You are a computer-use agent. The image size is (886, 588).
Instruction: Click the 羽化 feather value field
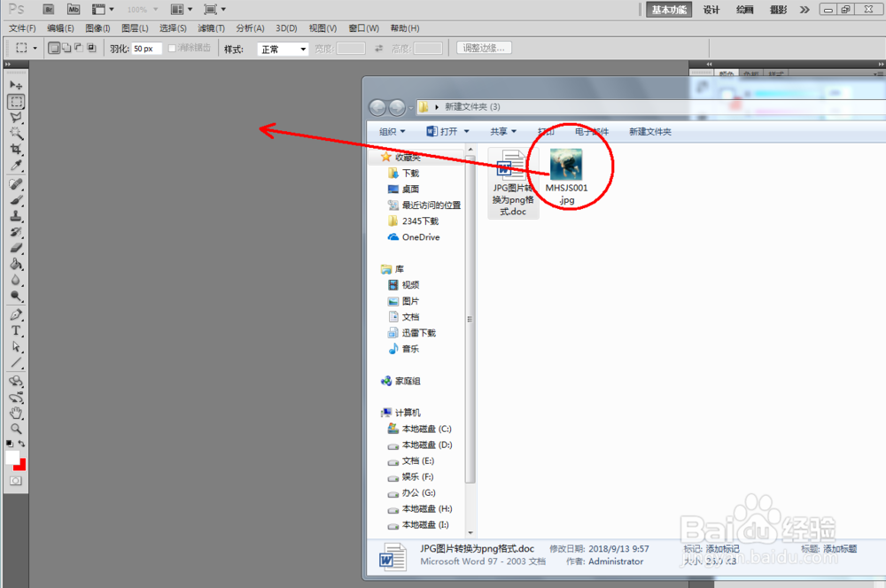[146, 49]
